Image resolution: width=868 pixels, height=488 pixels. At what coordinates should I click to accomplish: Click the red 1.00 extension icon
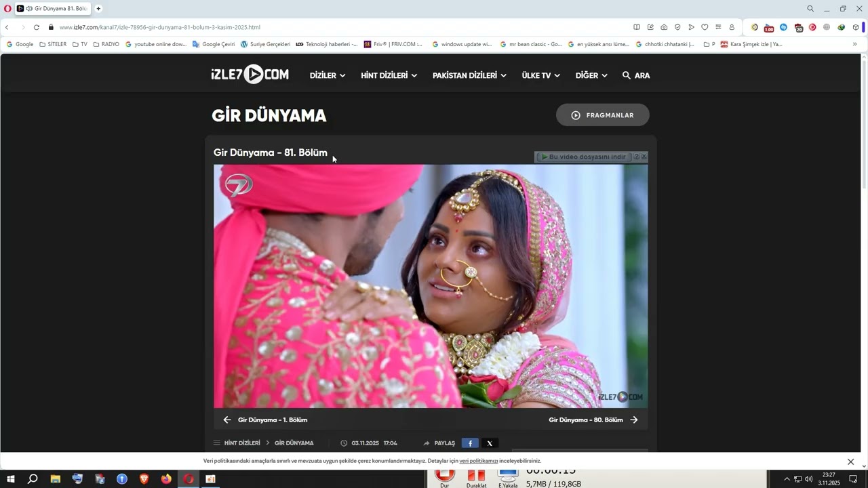[x=769, y=28]
